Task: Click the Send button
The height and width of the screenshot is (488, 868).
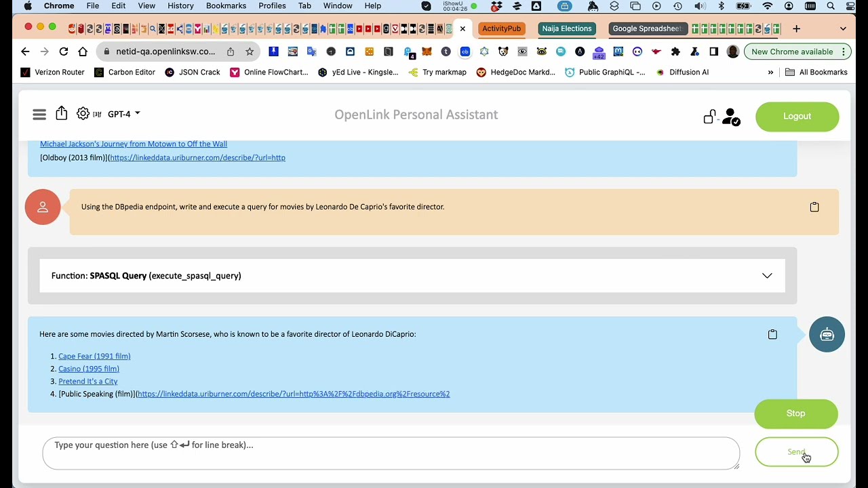Action: tap(796, 452)
